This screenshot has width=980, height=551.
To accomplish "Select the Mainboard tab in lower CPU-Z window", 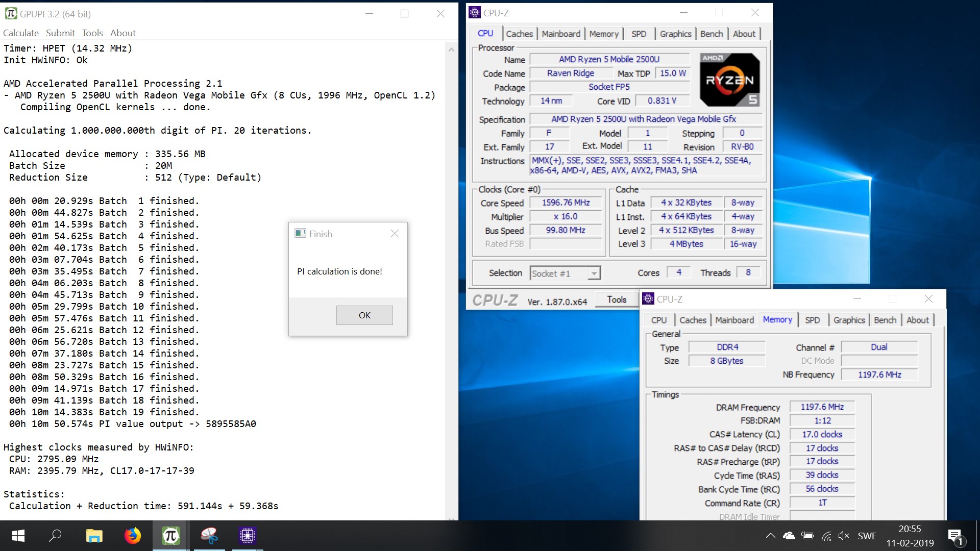I will pyautogui.click(x=734, y=320).
